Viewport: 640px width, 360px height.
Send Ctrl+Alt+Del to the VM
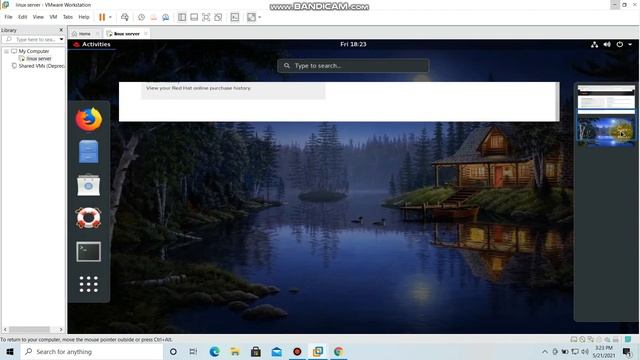pos(125,17)
